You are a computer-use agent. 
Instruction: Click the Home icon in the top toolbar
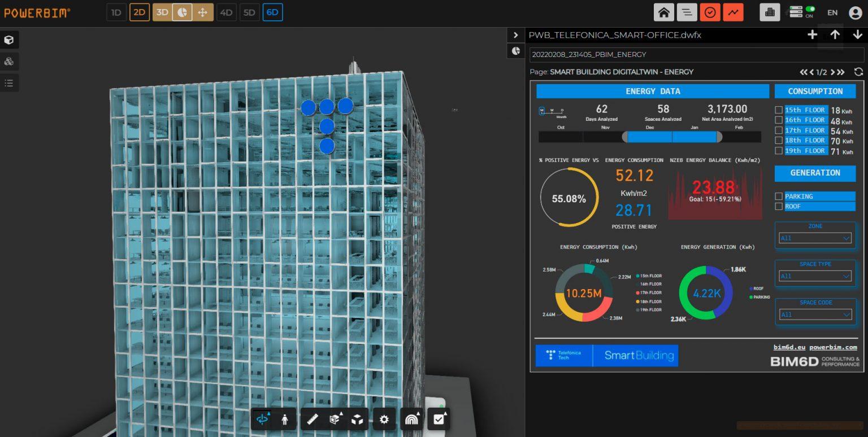664,11
